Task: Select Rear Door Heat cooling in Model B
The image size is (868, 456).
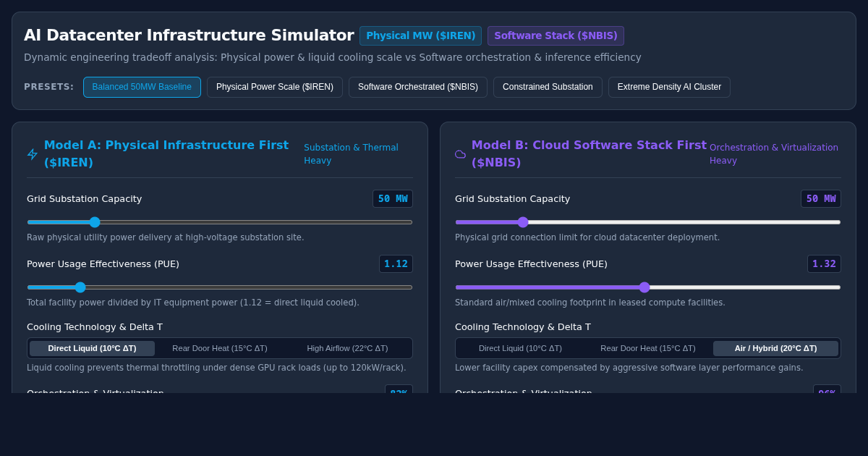Action: tap(648, 348)
